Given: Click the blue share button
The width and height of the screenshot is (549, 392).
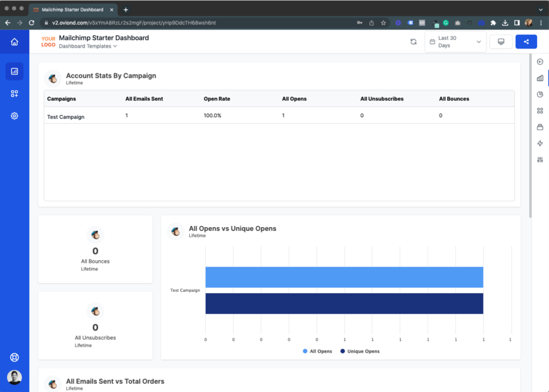Looking at the screenshot, I should [x=526, y=42].
